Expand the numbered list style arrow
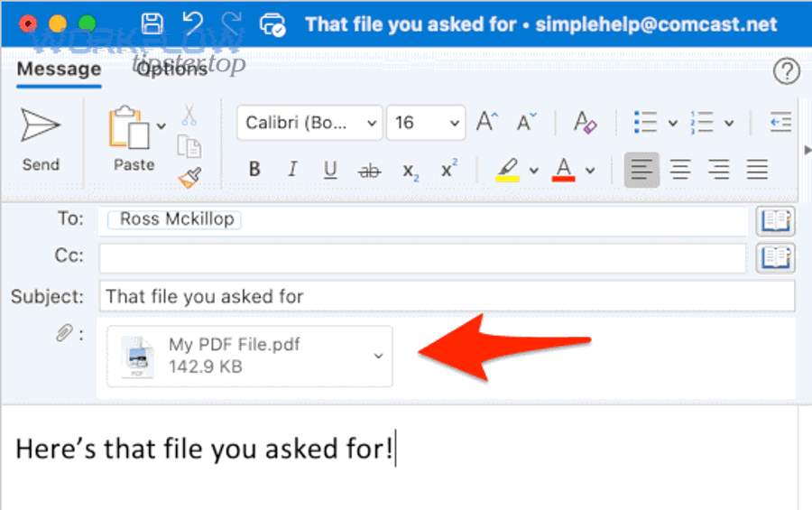The image size is (812, 510). click(729, 124)
